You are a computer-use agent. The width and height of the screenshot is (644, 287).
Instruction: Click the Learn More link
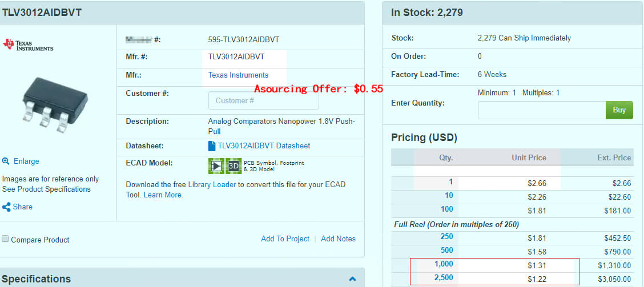pos(163,195)
